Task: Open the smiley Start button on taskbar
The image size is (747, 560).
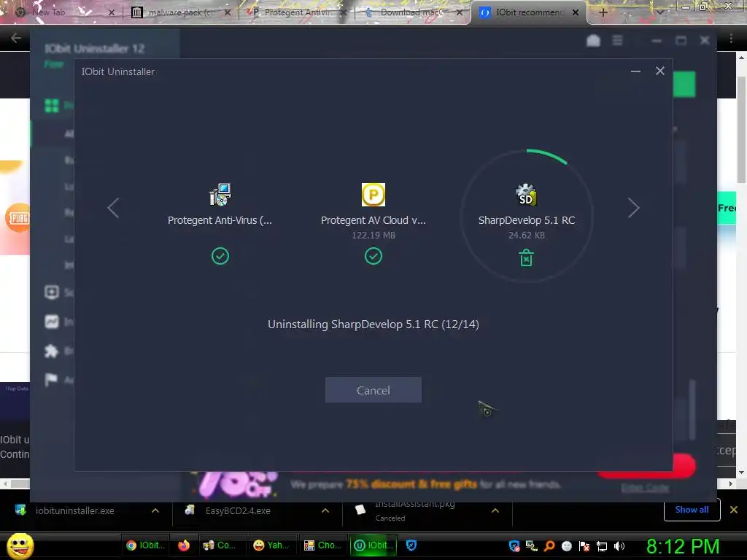Action: [x=20, y=545]
